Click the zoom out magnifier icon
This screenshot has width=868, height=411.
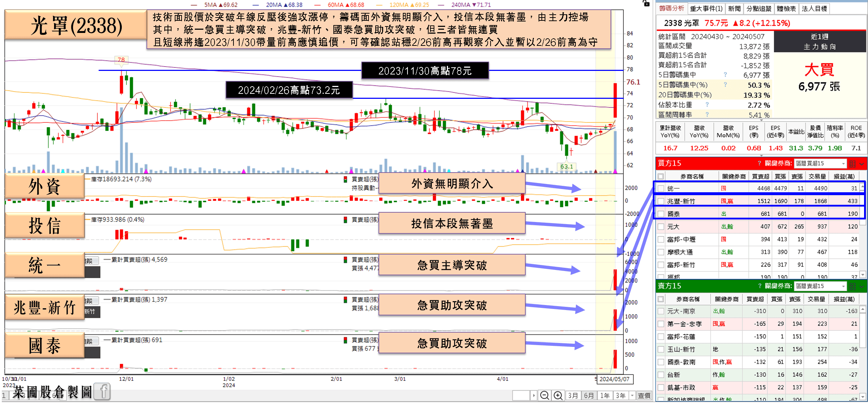(x=544, y=396)
